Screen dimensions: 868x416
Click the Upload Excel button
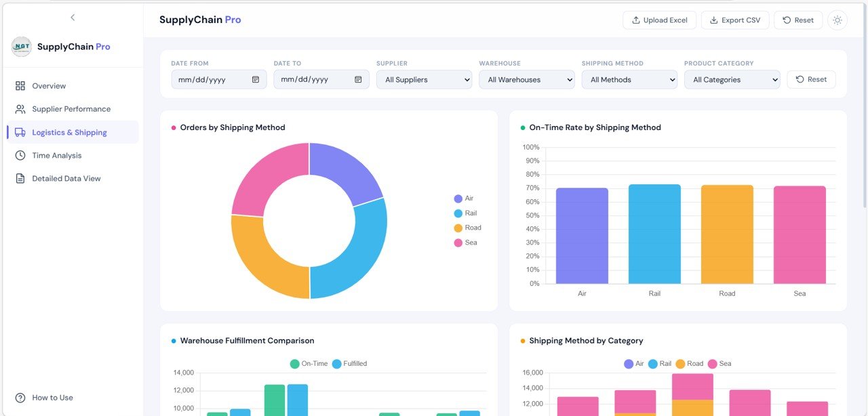coord(659,20)
